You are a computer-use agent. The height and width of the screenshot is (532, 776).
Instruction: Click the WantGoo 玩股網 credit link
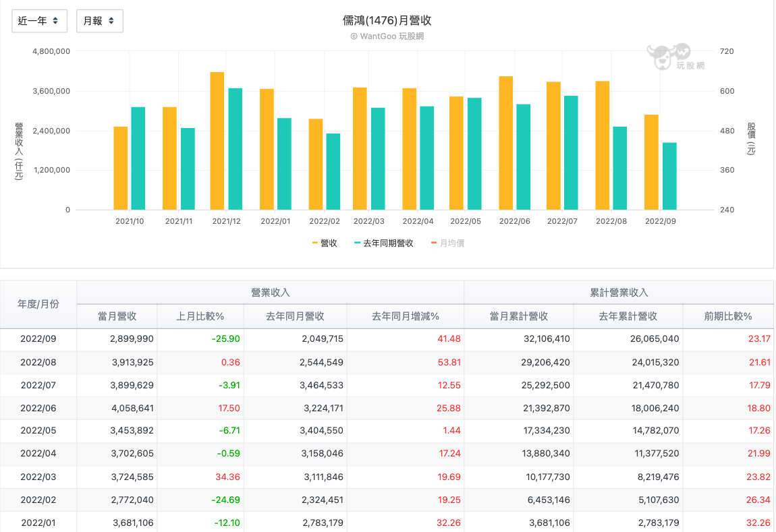pyautogui.click(x=387, y=36)
